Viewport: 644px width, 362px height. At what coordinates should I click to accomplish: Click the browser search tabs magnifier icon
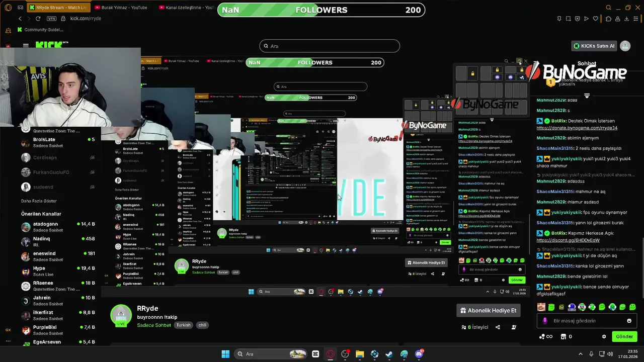(608, 8)
